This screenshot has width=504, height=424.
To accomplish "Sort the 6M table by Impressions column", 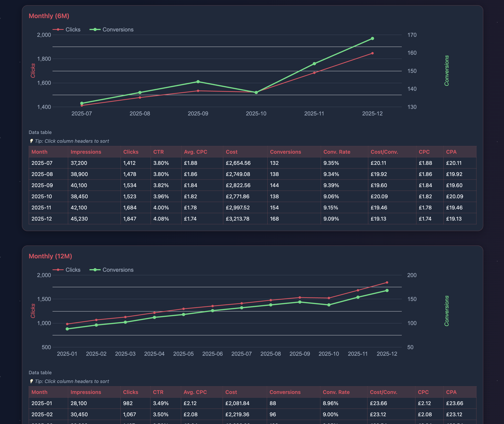I will click(x=86, y=152).
